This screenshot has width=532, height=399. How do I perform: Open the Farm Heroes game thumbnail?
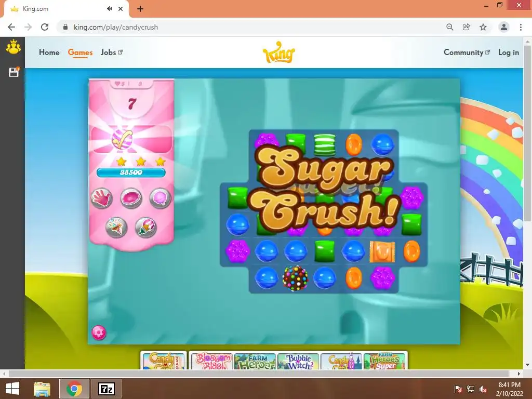point(255,362)
